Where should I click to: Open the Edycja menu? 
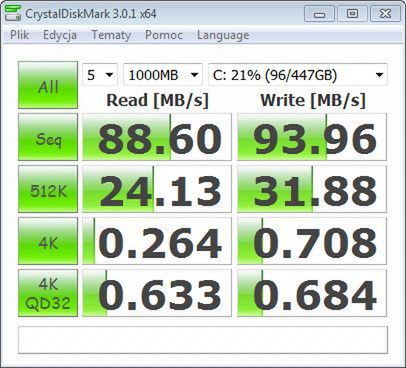(x=60, y=35)
